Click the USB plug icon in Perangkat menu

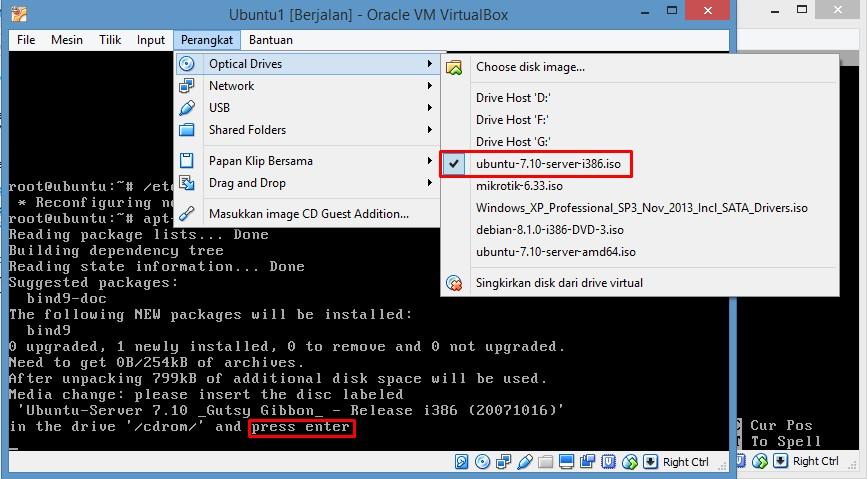[187, 108]
